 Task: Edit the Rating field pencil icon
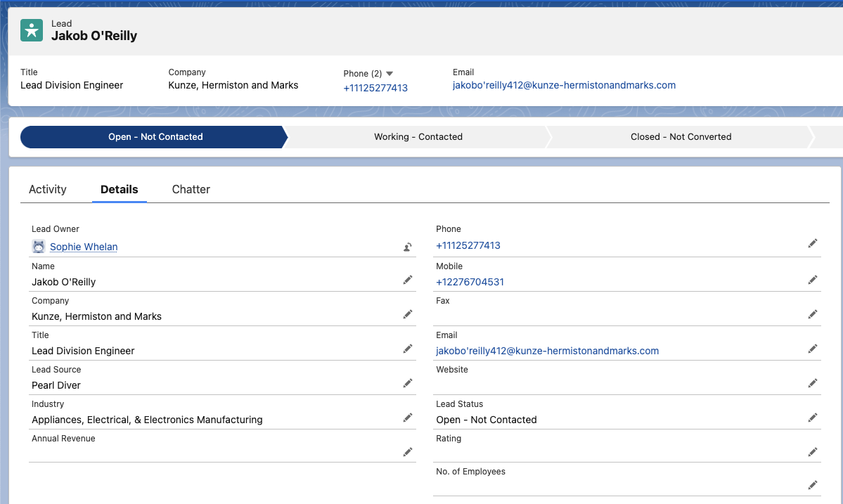click(812, 452)
